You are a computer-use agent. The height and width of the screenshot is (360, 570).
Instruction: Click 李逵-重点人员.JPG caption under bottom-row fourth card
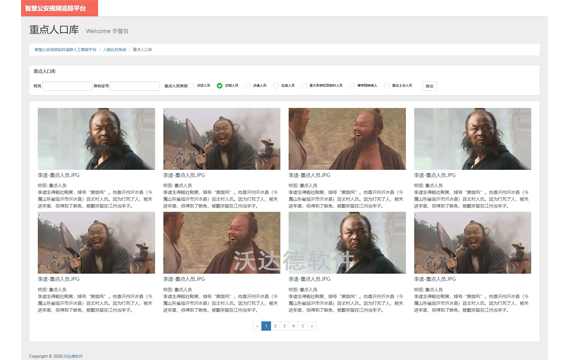(435, 279)
